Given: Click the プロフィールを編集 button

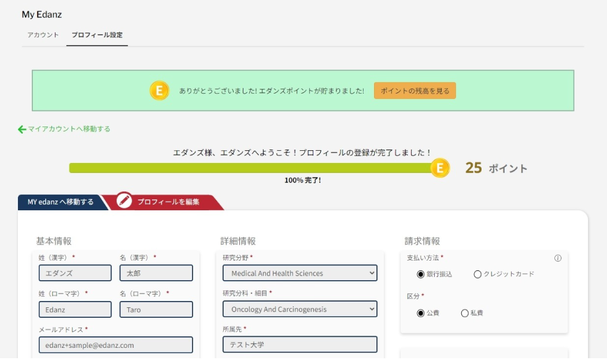Looking at the screenshot, I should (x=168, y=202).
